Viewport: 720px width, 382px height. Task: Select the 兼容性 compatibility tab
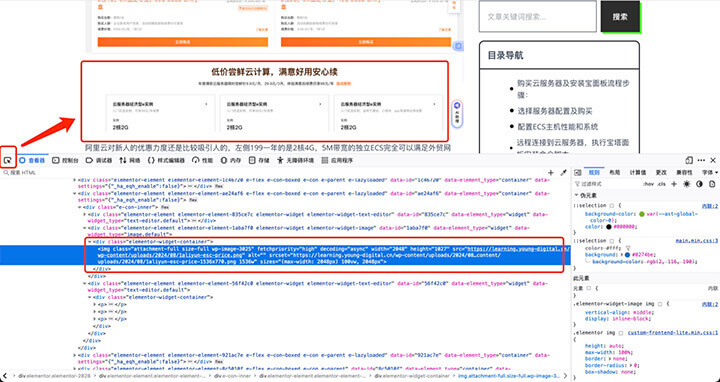click(684, 173)
